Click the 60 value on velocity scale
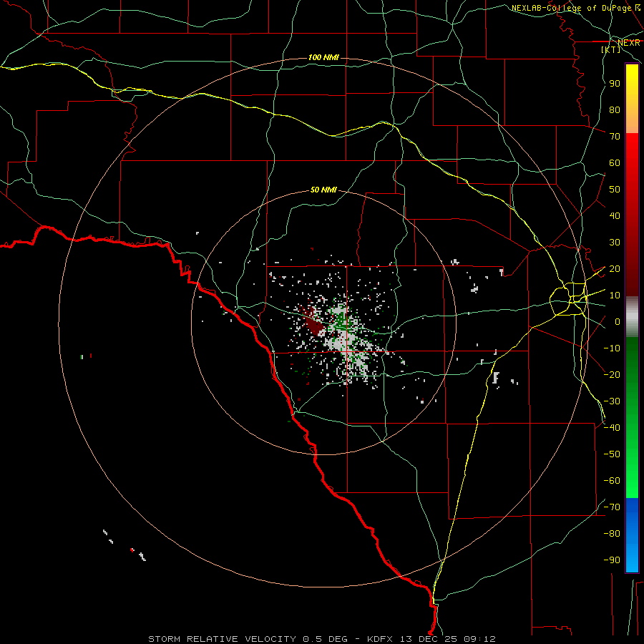The image size is (644, 644). [615, 162]
